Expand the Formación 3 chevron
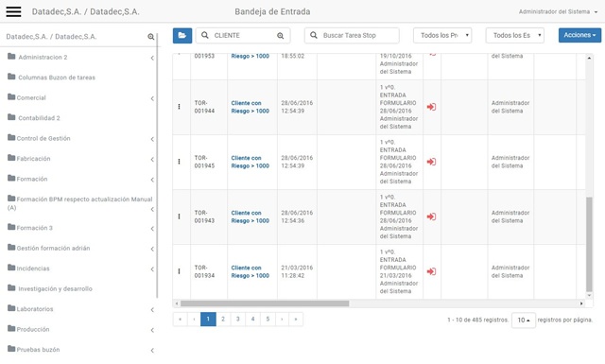The height and width of the screenshot is (364, 605). pos(152,229)
